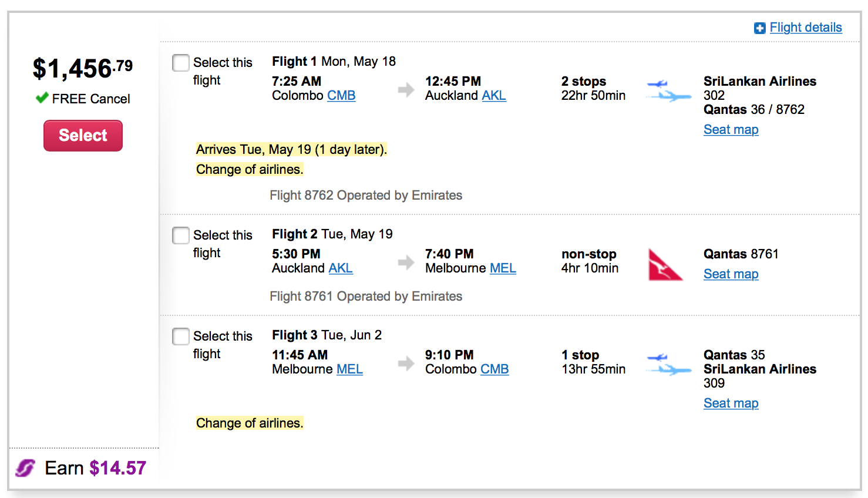
Task: Open Seat map for Qantas 8761
Action: pyautogui.click(x=731, y=274)
